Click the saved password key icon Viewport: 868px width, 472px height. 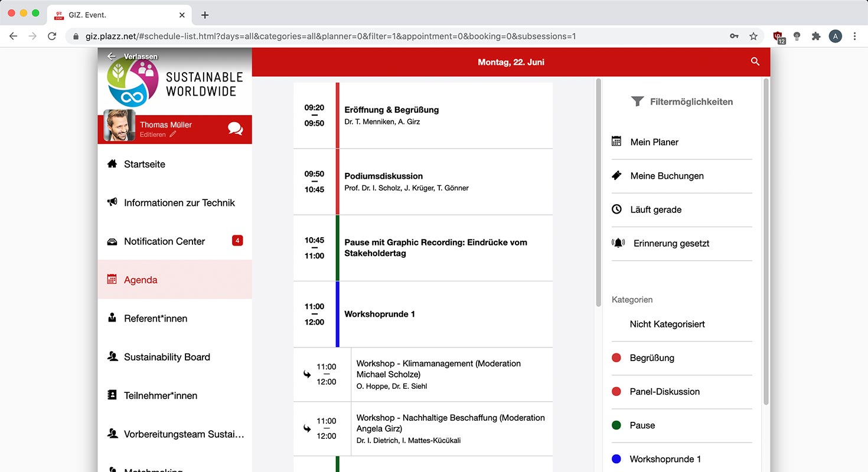tap(734, 36)
